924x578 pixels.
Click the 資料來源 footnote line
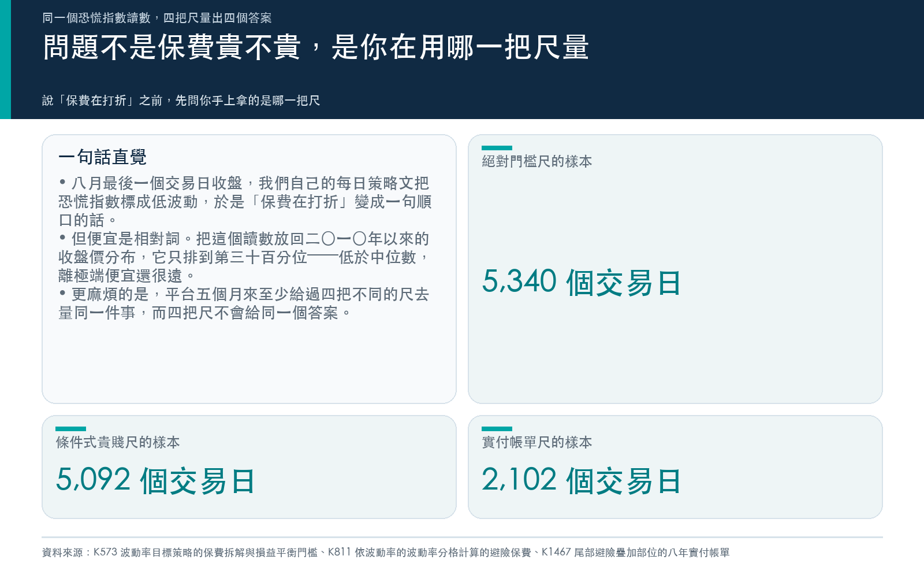pos(386,553)
